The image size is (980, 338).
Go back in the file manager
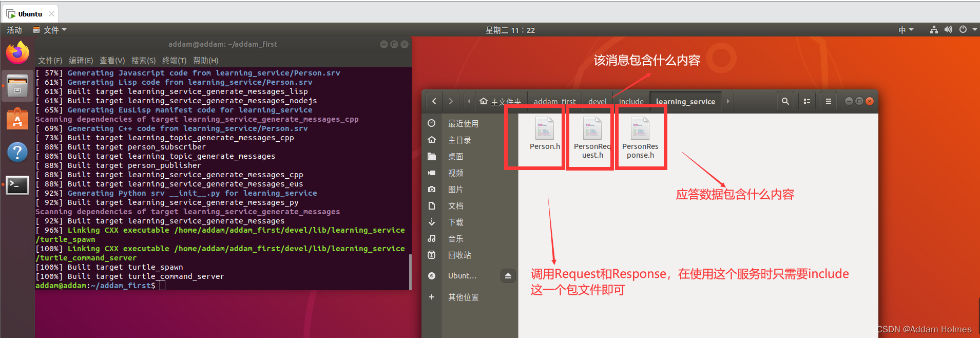pyautogui.click(x=434, y=101)
